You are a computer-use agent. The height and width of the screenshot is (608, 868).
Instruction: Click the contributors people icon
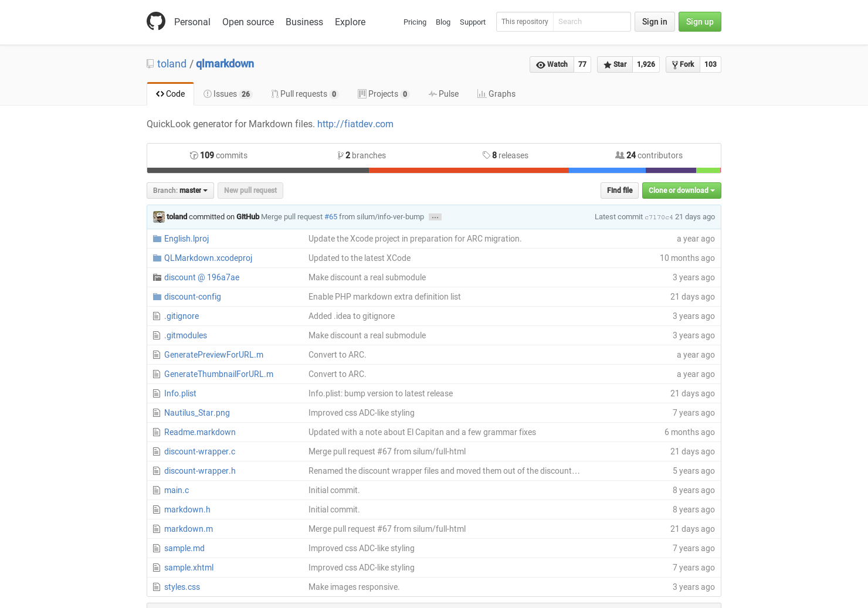[x=619, y=155]
